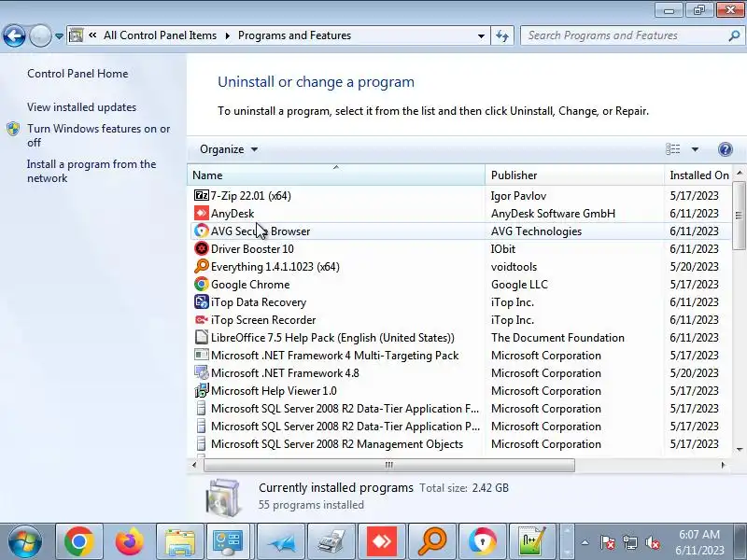Click the 7-Zip program icon
Viewport: 747px width, 560px height.
(202, 196)
